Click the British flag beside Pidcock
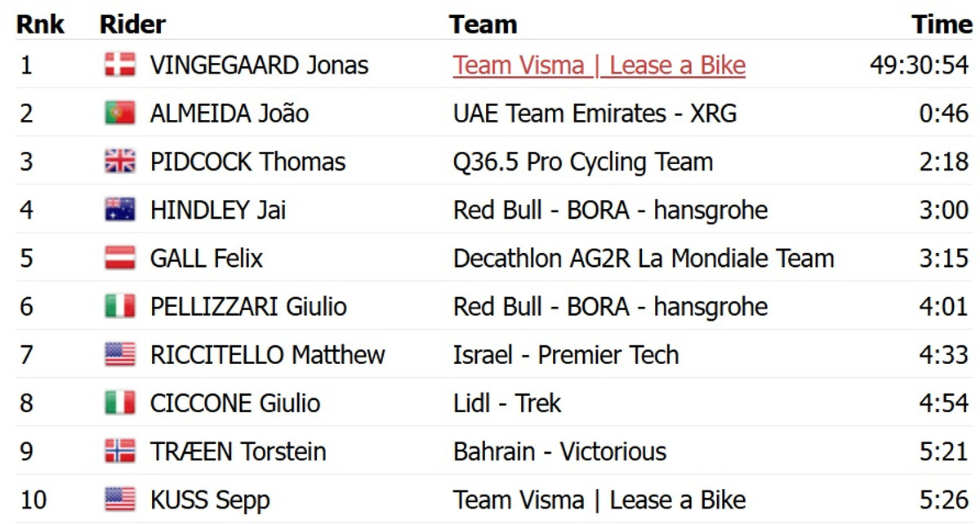 [120, 162]
